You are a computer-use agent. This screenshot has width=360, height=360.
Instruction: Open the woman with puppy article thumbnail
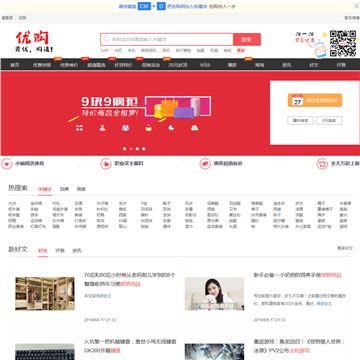pyautogui.click(x=214, y=294)
